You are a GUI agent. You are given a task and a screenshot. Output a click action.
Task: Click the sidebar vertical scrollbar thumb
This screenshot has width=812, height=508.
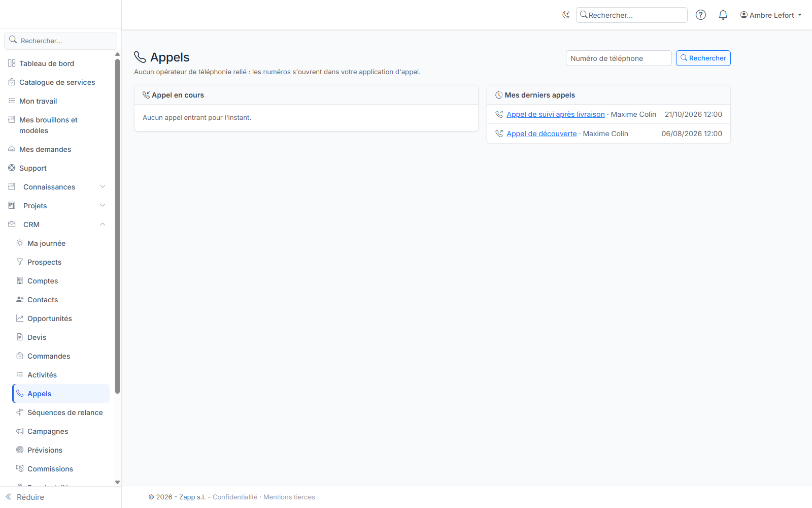pyautogui.click(x=118, y=226)
